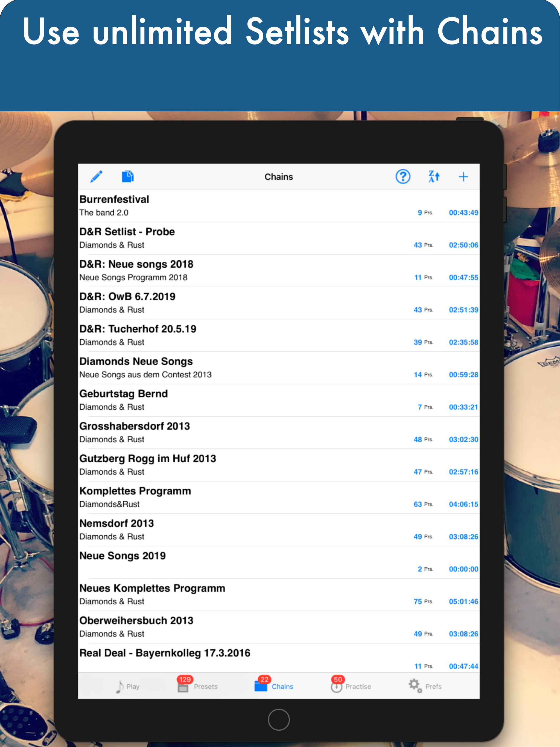Switch to the Play tab
560x747 pixels.
127,687
